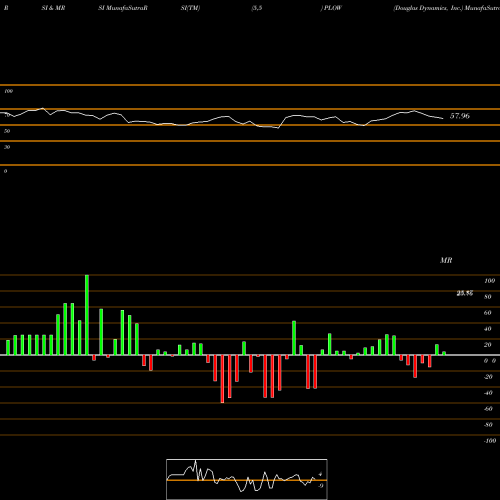Click the -40 label on MR axis
This screenshot has height=500, width=500.
pos(488,393)
